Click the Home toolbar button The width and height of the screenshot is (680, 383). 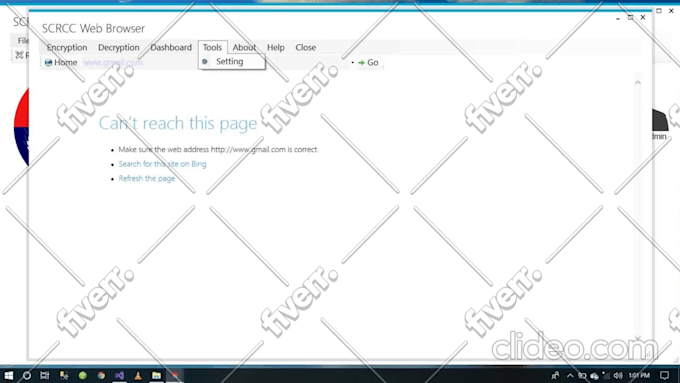61,62
